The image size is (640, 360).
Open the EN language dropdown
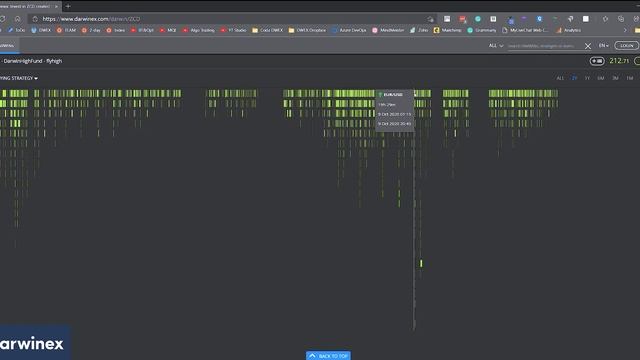point(604,46)
